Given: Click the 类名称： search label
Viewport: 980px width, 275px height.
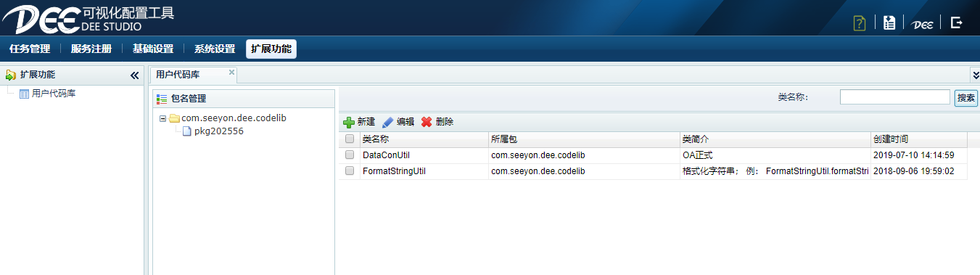Looking at the screenshot, I should (x=793, y=97).
